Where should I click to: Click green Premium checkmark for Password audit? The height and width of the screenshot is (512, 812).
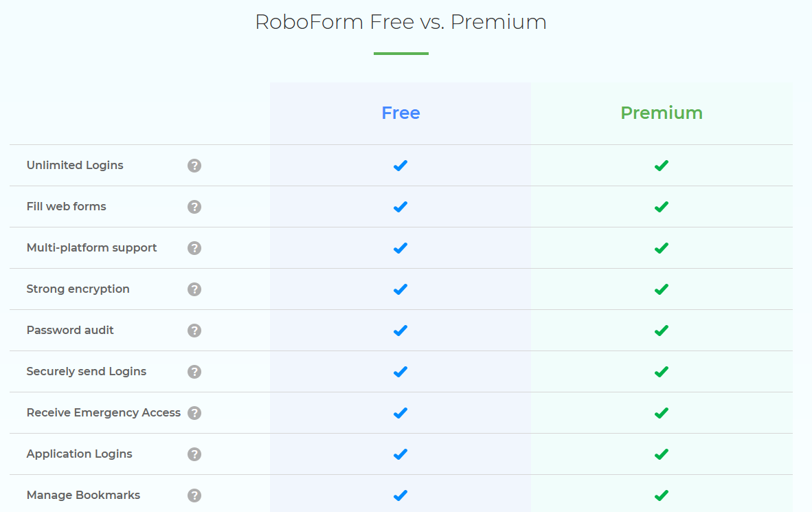pyautogui.click(x=662, y=331)
